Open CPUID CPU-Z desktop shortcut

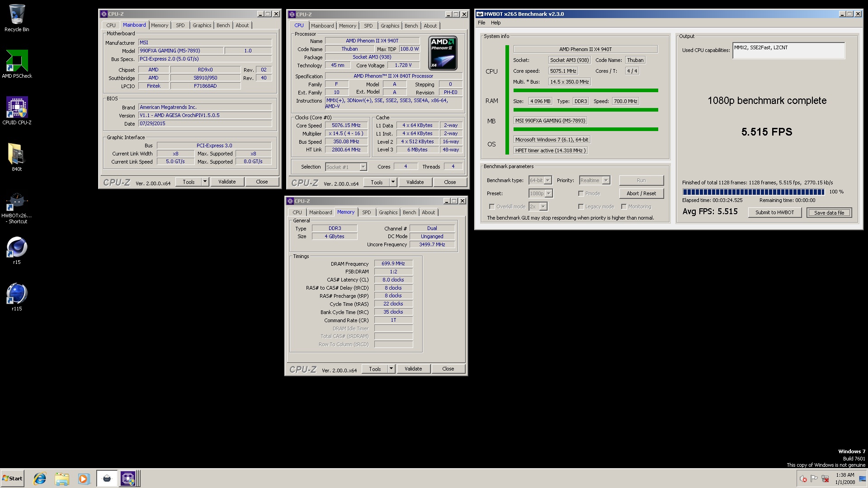[x=17, y=111]
